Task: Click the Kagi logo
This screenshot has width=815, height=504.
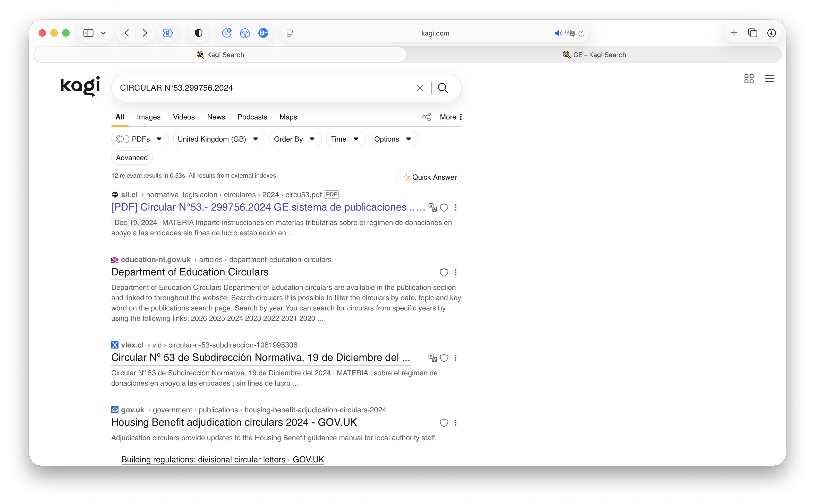Action: 80,86
